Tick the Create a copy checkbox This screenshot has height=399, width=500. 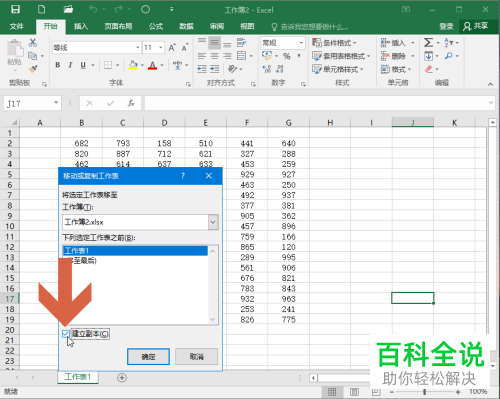click(66, 334)
